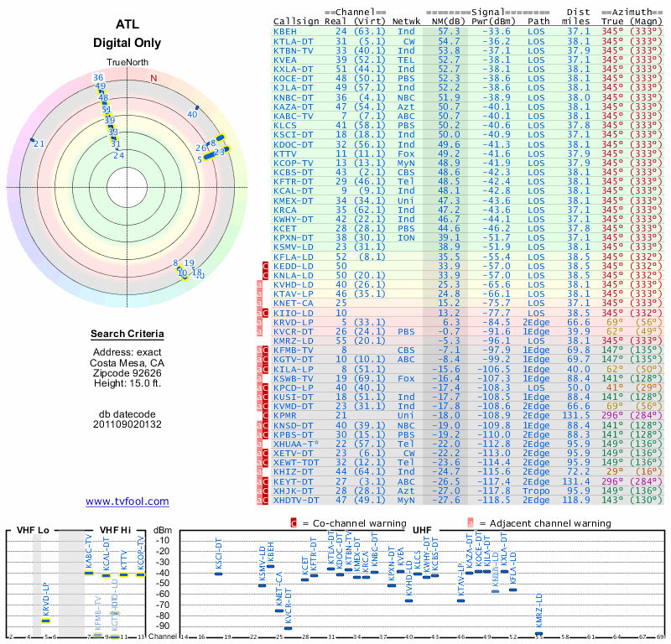The width and height of the screenshot is (671, 644).
Task: Select the KCET callsign in the table
Action: [285, 229]
